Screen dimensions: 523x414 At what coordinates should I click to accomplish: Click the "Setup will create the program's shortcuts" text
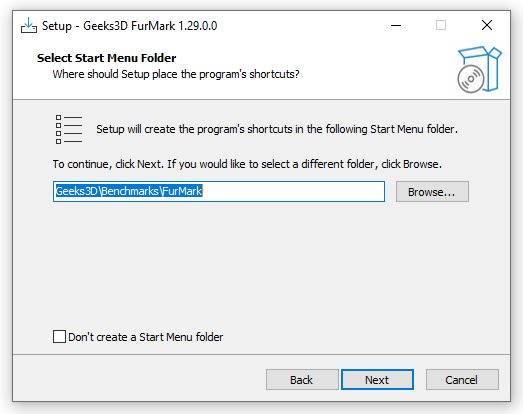277,129
